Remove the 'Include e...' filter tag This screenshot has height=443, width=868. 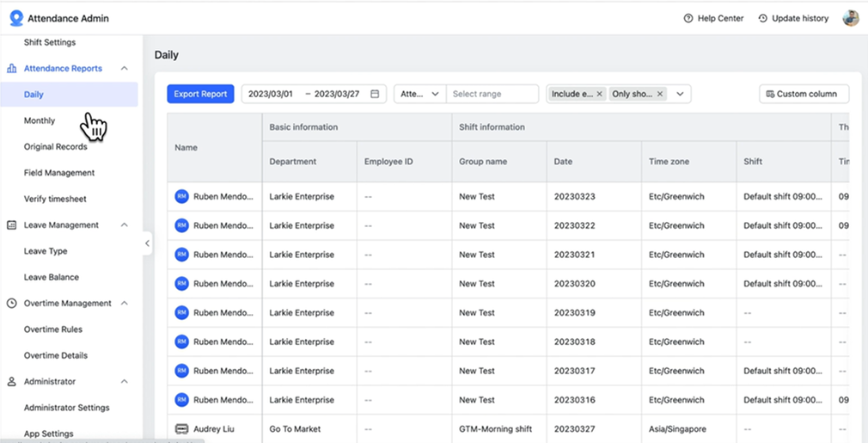click(x=600, y=94)
